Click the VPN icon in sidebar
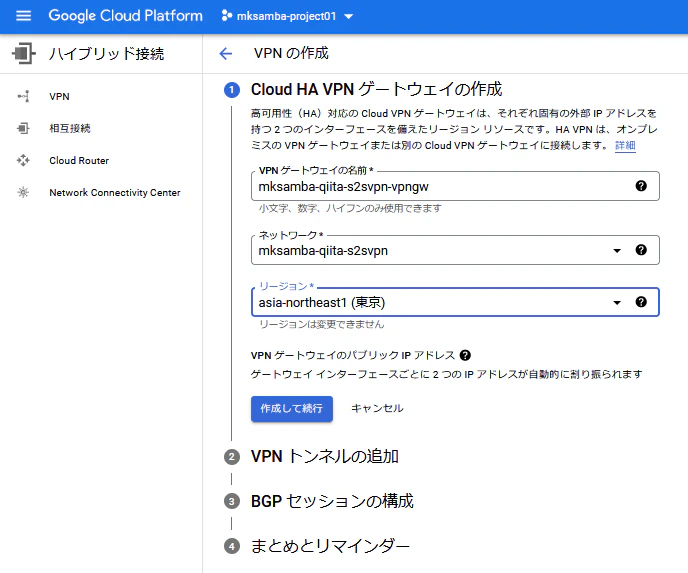Screen dimensions: 688x573 (23, 96)
